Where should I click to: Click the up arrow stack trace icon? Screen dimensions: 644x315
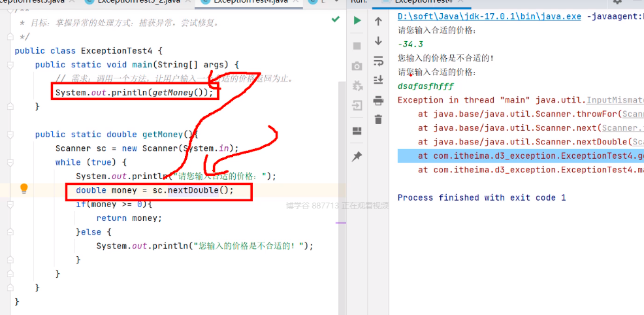379,22
